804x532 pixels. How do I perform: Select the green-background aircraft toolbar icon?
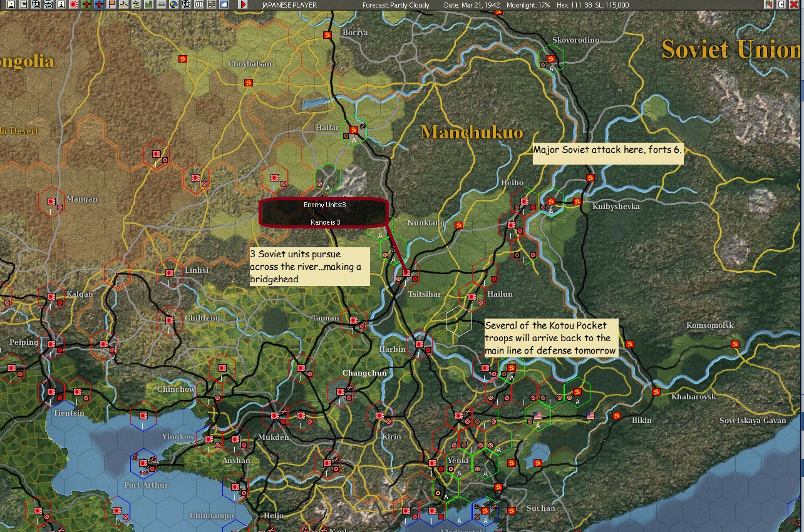point(86,4)
